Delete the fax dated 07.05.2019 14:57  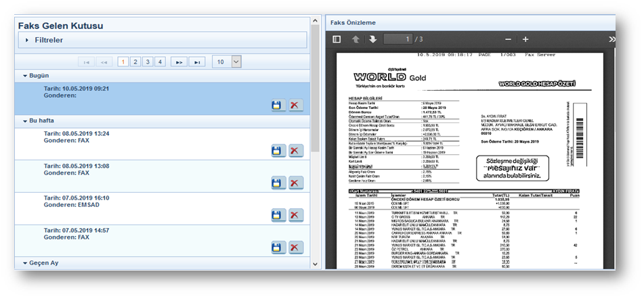click(295, 248)
